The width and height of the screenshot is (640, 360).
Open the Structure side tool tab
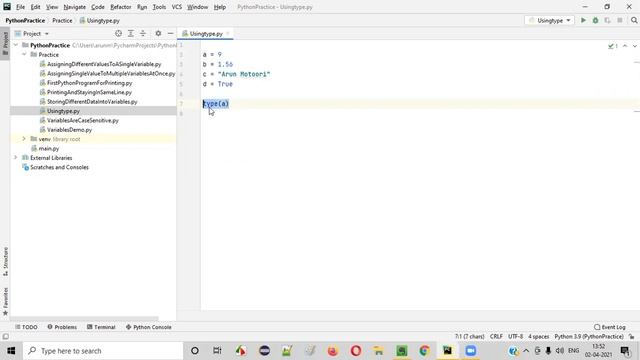[x=5, y=261]
